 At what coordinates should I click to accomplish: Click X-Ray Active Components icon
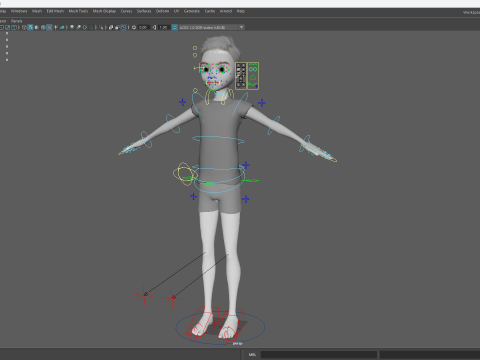117,27
